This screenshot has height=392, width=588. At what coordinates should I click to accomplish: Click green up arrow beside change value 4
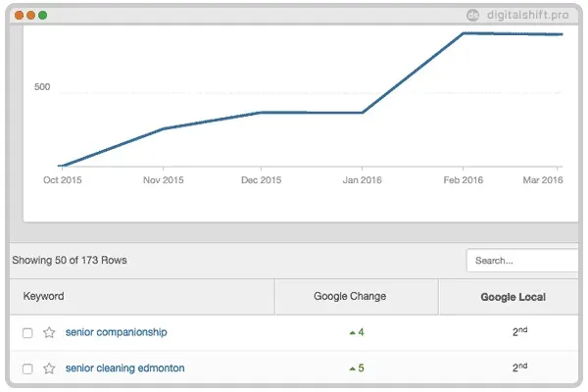tap(352, 333)
